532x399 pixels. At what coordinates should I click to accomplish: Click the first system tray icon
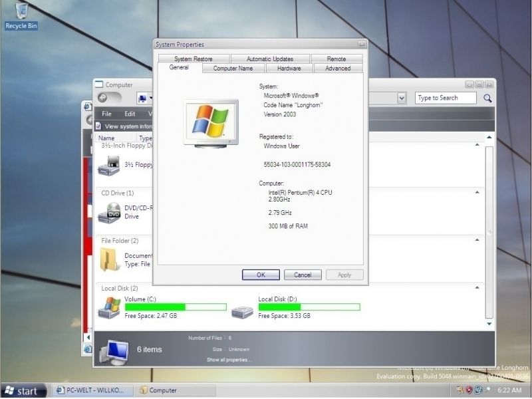460,390
